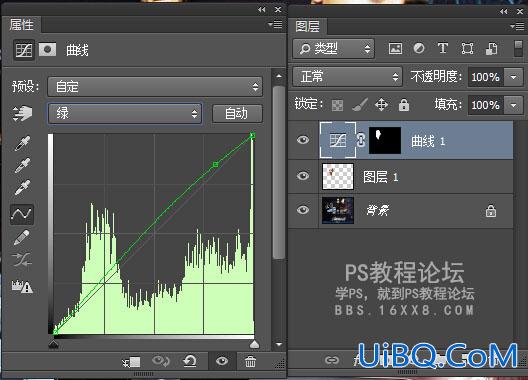
Task: Open the 预设 preset dropdown
Action: [155, 87]
